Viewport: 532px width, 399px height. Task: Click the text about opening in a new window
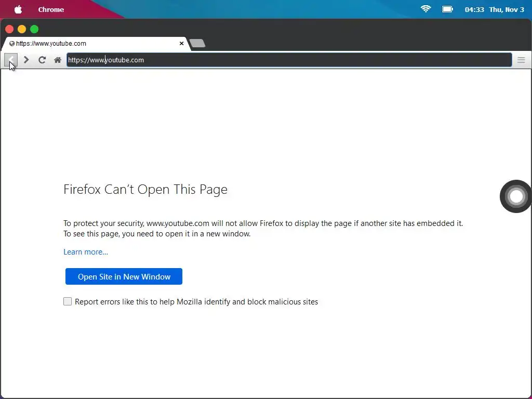[157, 234]
